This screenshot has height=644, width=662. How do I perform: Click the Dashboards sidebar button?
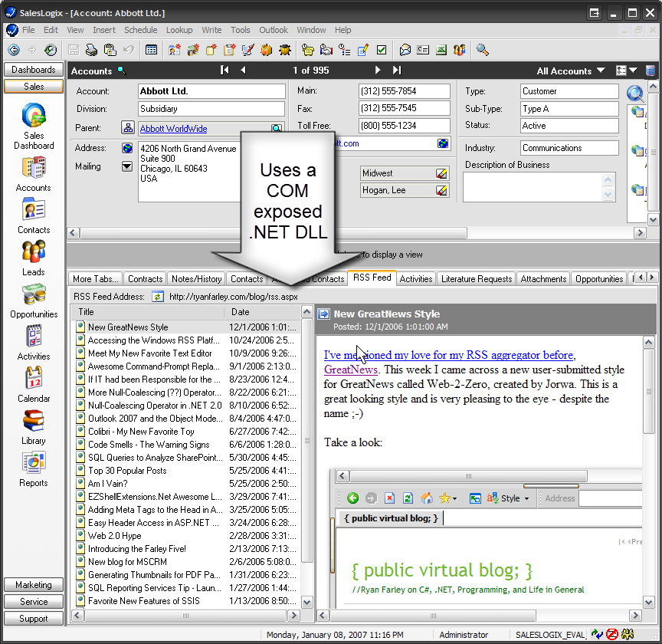34,69
